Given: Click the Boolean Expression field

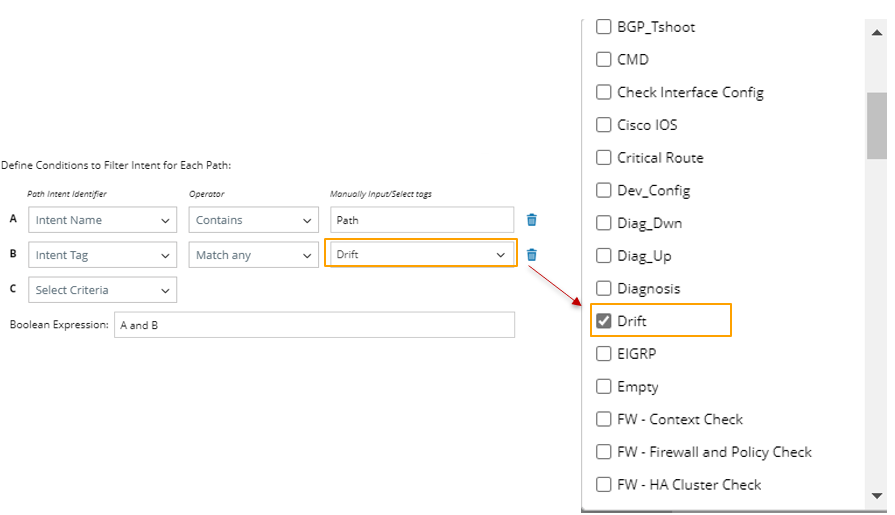Looking at the screenshot, I should tap(314, 325).
